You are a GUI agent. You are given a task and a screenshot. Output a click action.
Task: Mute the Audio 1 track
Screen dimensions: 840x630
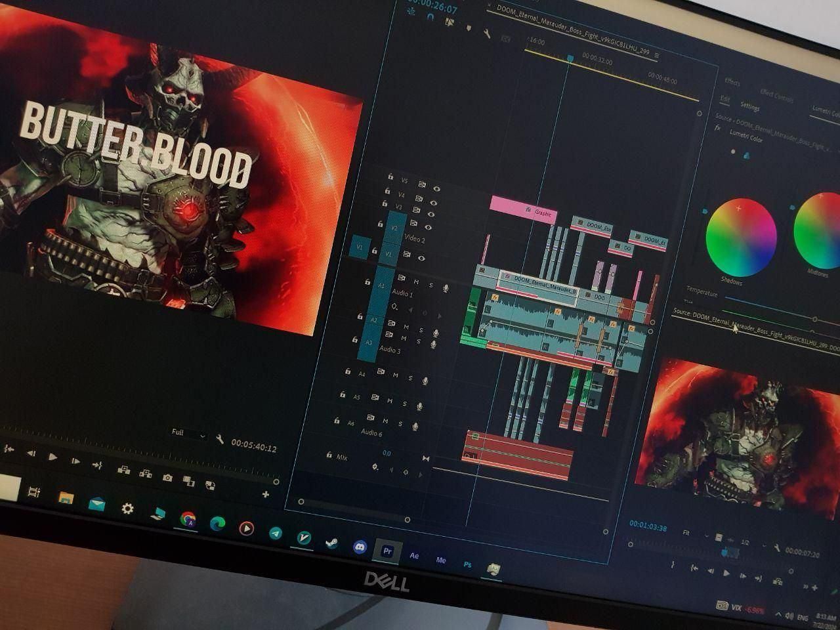[416, 282]
